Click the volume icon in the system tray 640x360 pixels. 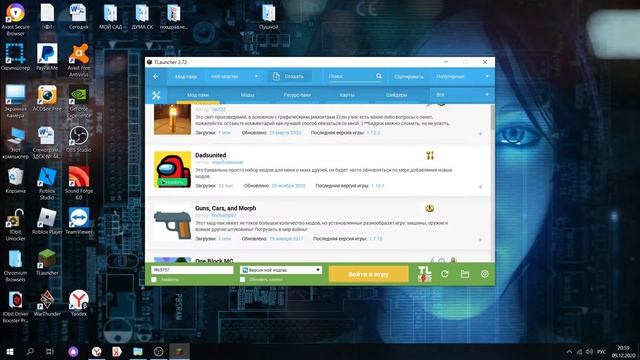coord(589,351)
